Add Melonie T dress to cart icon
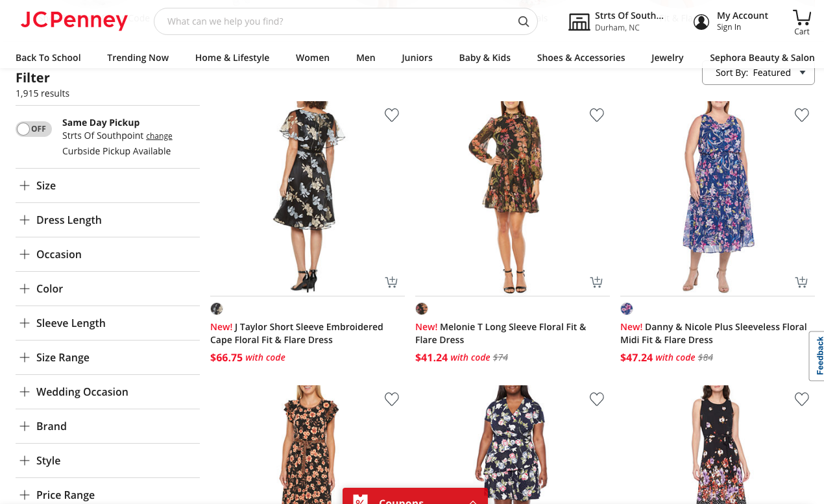This screenshot has width=824, height=504. click(596, 282)
